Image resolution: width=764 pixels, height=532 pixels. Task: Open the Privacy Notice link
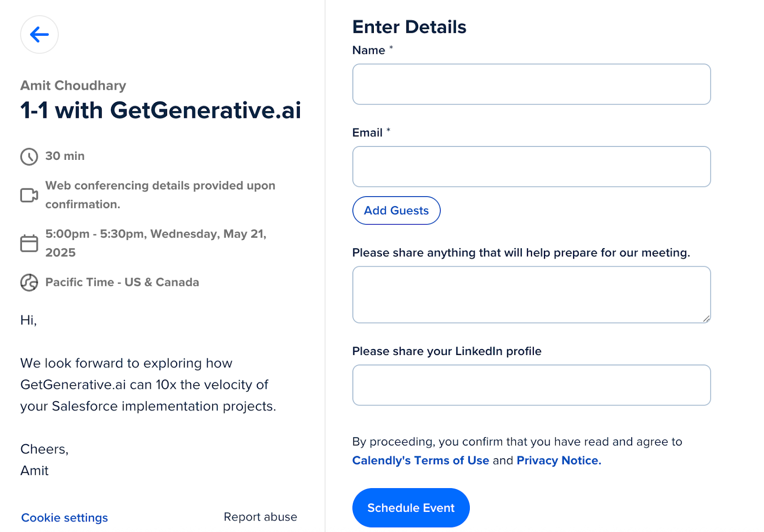[x=559, y=460]
